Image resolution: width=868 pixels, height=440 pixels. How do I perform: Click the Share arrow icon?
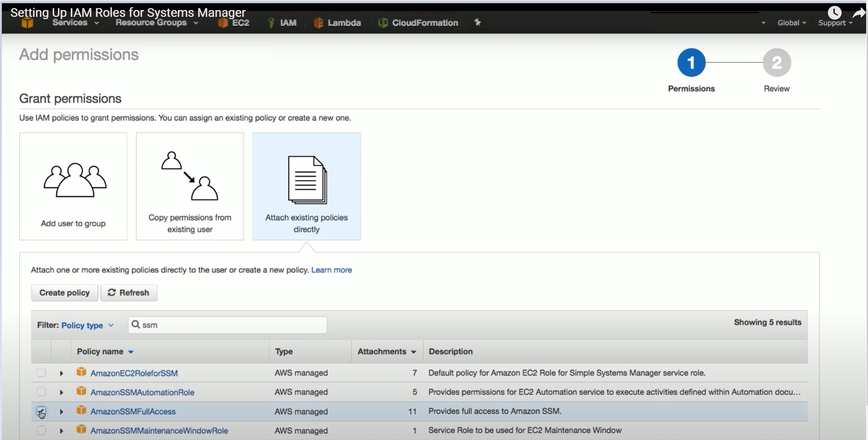(x=858, y=13)
